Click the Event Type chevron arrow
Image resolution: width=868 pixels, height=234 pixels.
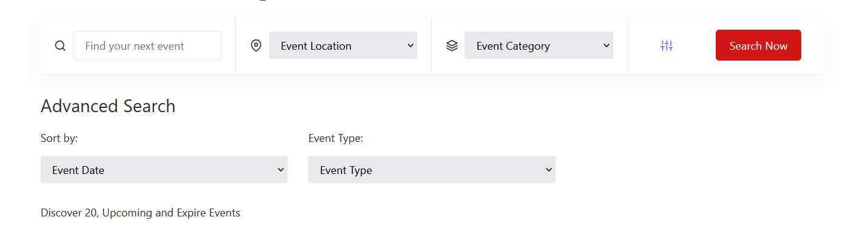click(x=548, y=170)
